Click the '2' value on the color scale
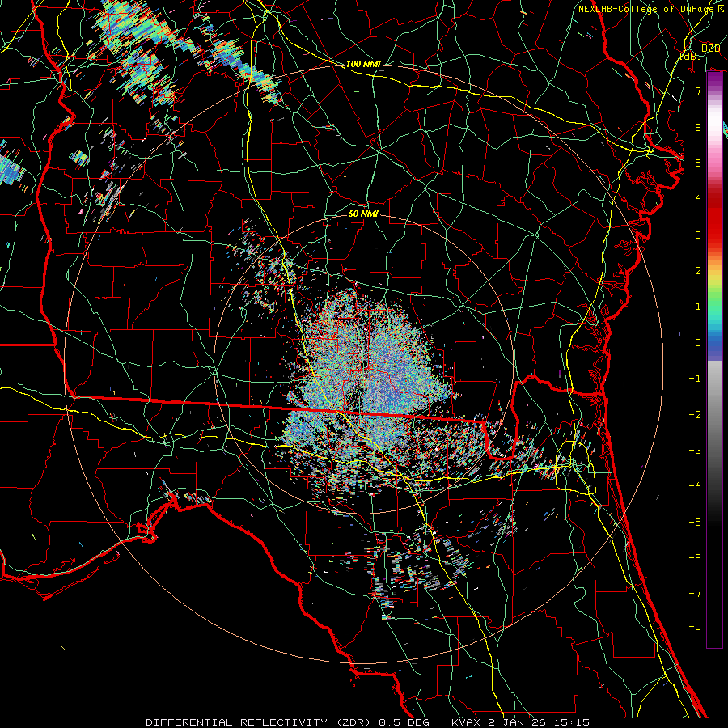The width and height of the screenshot is (728, 728). (698, 271)
